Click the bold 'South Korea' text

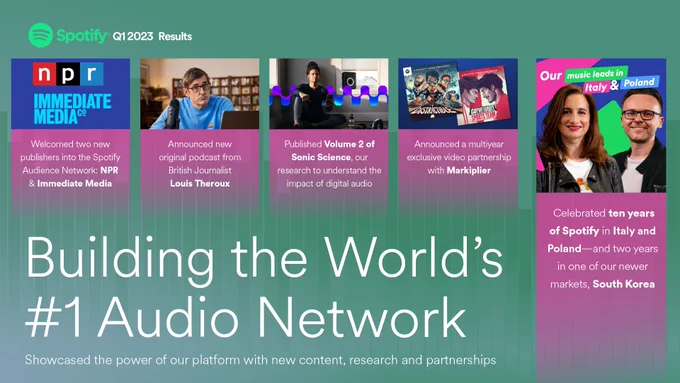tap(624, 284)
